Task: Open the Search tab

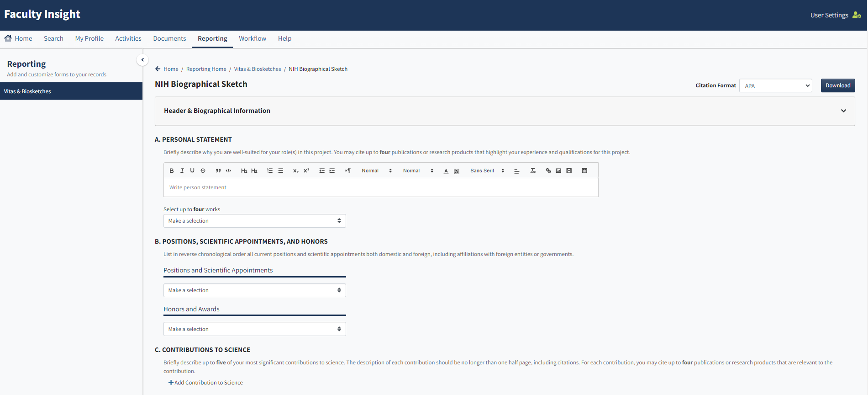Action: click(x=53, y=38)
